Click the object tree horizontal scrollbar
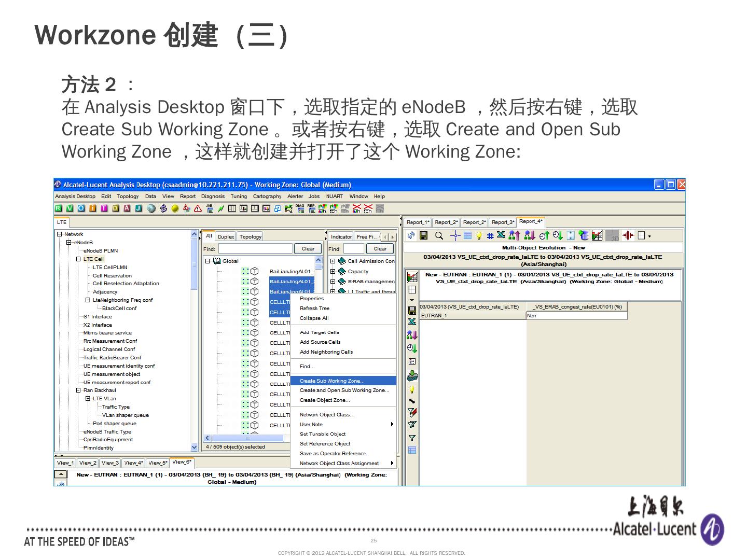747x560 pixels. pos(247,438)
